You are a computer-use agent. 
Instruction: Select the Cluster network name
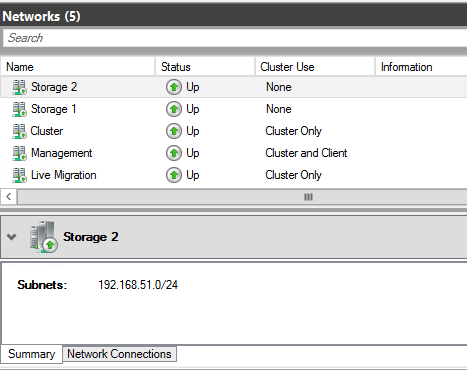pos(47,131)
